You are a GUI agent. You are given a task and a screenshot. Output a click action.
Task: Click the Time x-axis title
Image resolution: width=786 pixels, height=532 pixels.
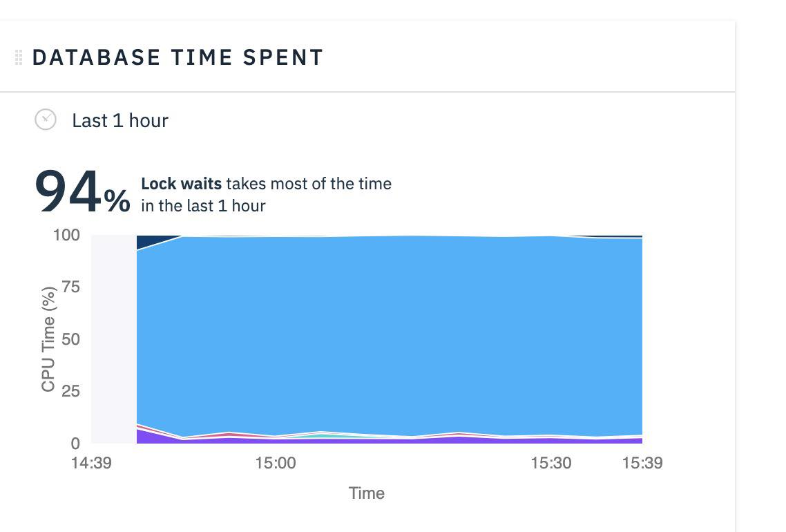click(367, 493)
